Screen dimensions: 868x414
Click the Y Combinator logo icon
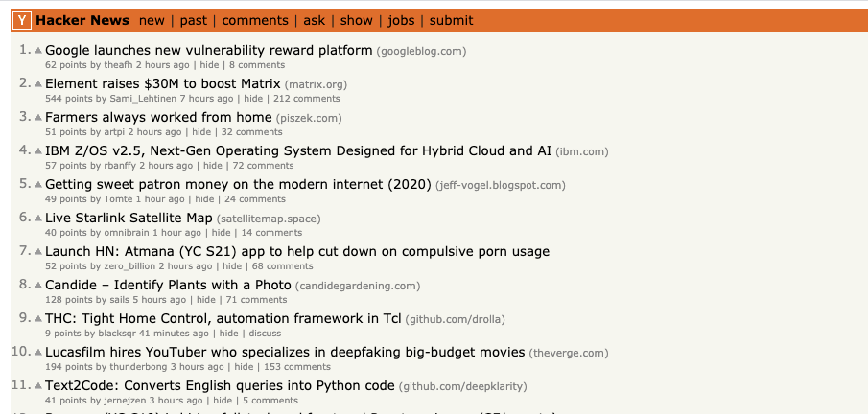[x=23, y=20]
